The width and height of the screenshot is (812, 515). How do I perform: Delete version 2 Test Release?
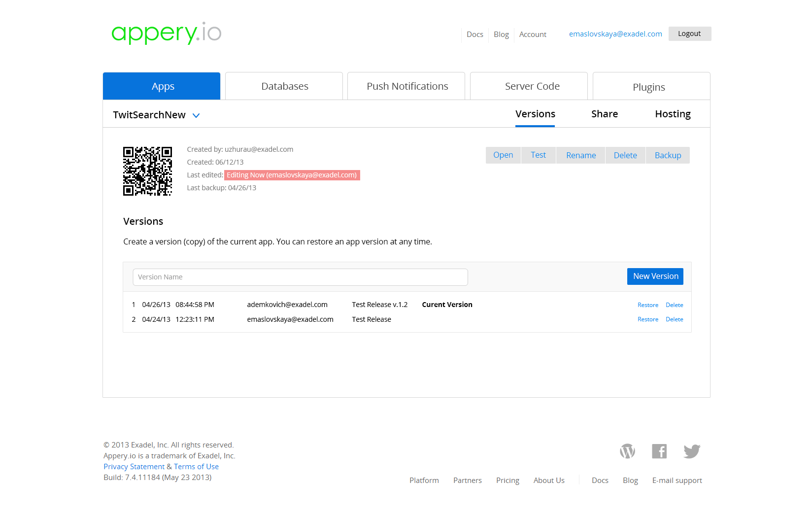pyautogui.click(x=675, y=319)
